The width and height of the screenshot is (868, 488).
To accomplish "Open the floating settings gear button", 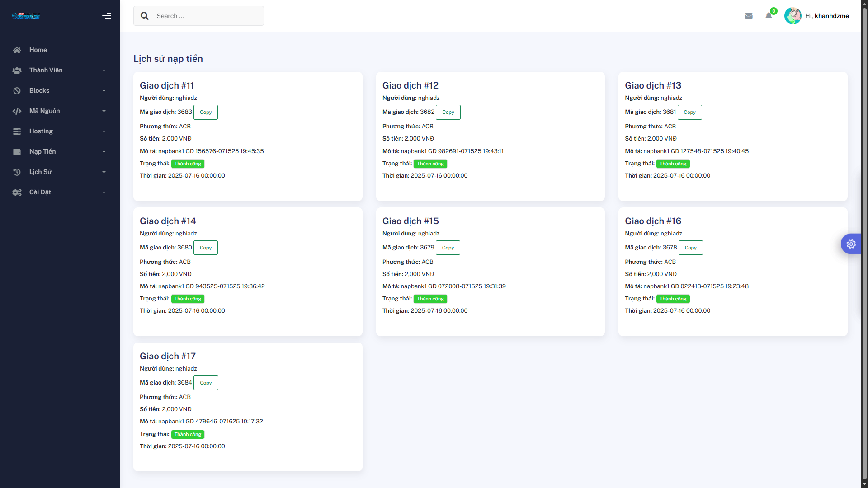I will 851,244.
